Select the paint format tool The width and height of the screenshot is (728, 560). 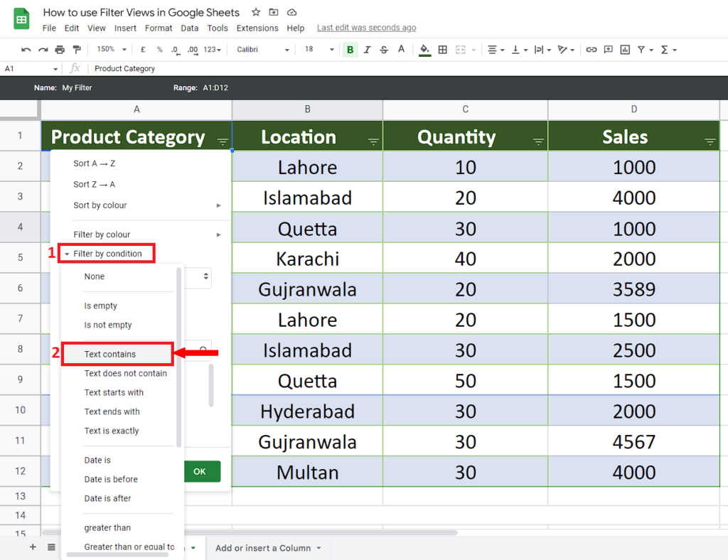76,50
